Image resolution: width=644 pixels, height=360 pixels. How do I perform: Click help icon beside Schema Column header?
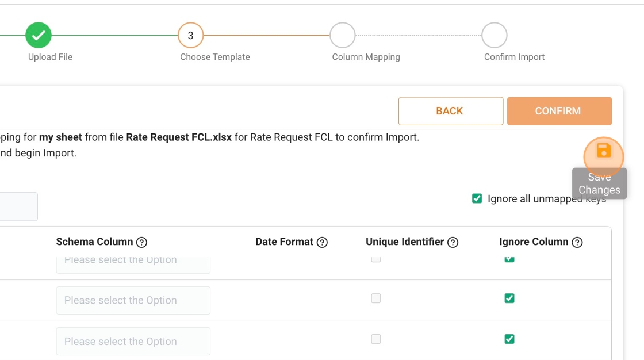(141, 242)
